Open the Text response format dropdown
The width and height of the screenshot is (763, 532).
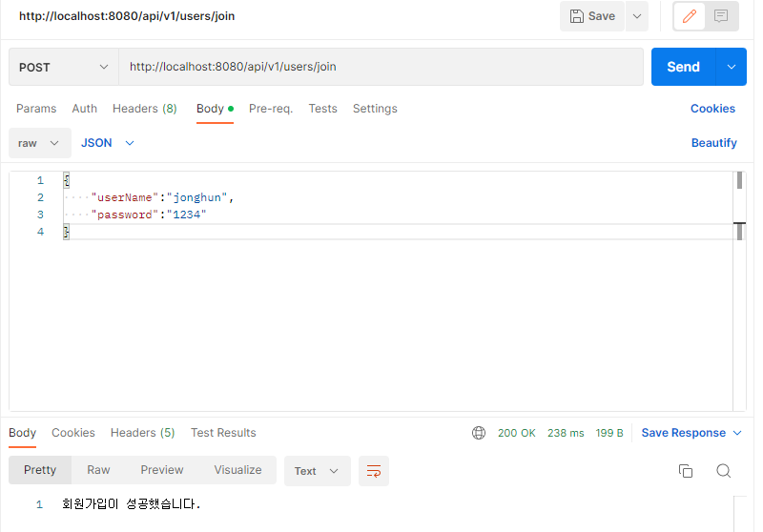318,471
